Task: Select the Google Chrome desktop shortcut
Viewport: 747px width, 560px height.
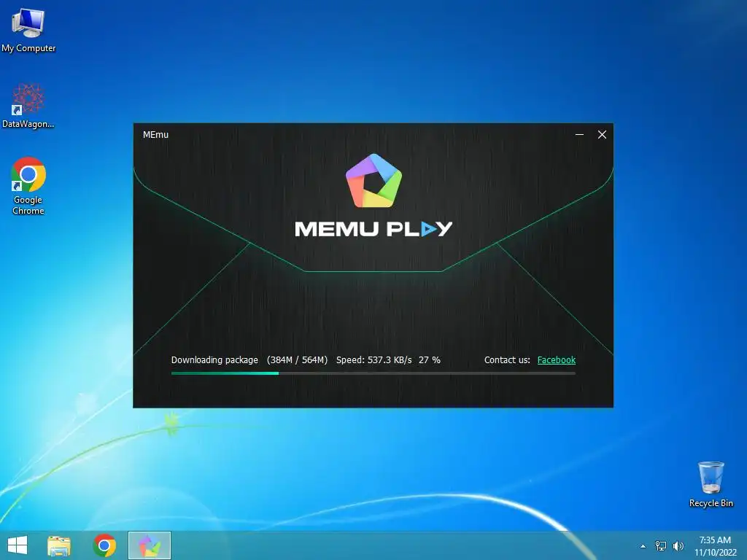Action: click(x=28, y=186)
